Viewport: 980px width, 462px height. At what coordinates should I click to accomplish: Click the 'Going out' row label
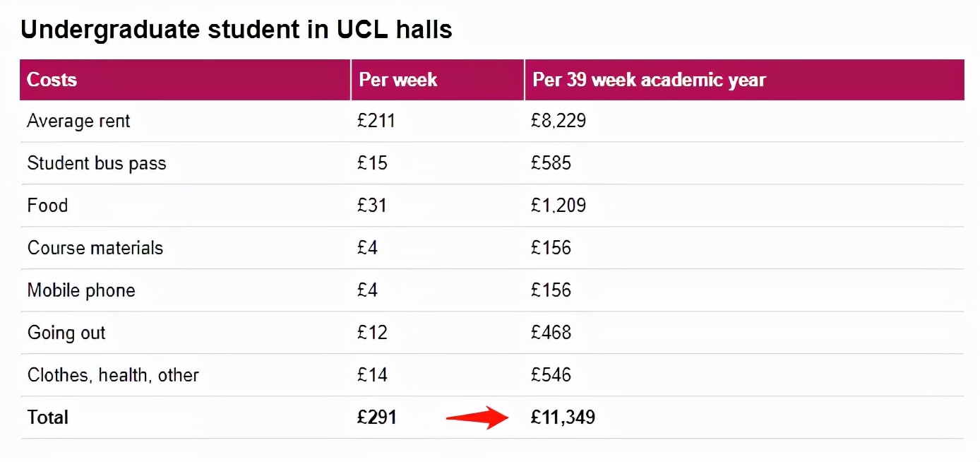[66, 333]
